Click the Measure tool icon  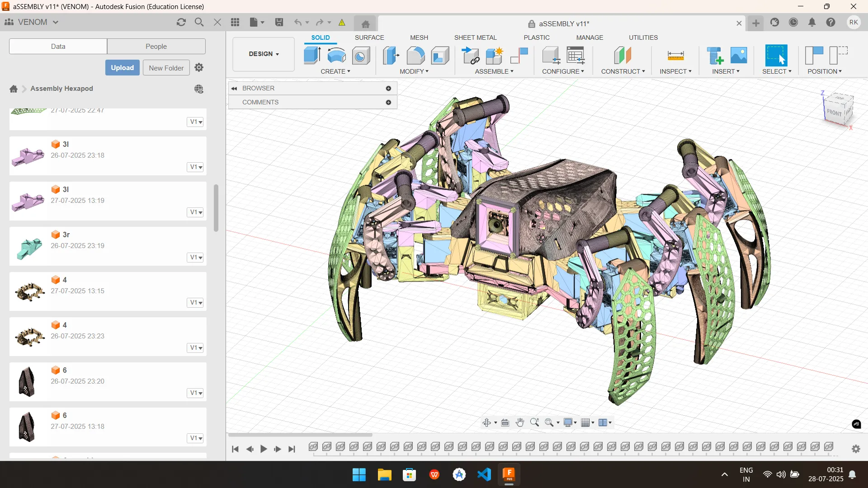coord(675,56)
